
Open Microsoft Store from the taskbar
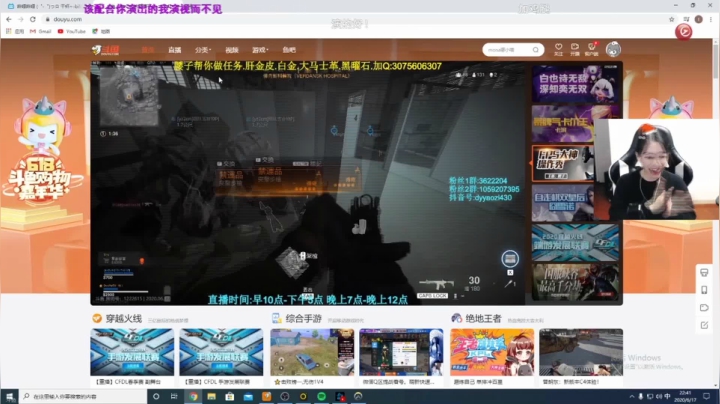pyautogui.click(x=230, y=396)
